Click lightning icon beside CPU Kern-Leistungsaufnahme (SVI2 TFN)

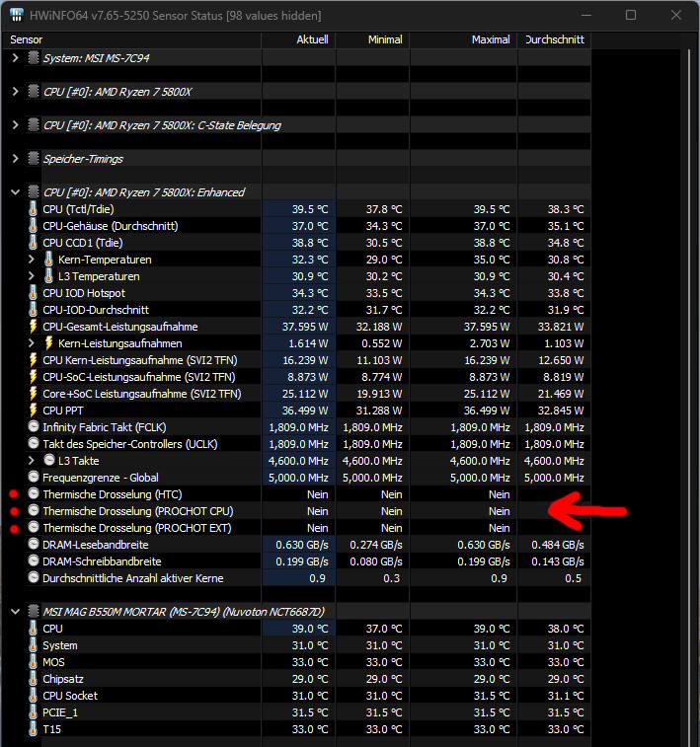coord(33,359)
